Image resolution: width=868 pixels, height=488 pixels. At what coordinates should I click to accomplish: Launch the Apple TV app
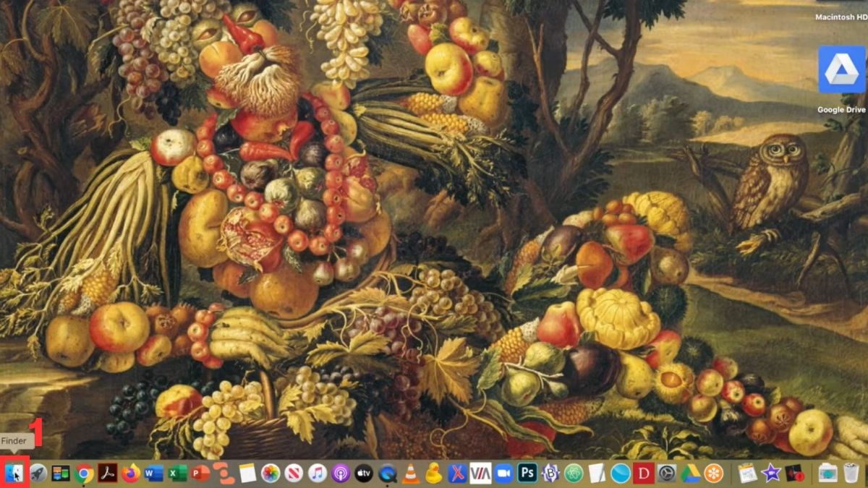pyautogui.click(x=364, y=474)
